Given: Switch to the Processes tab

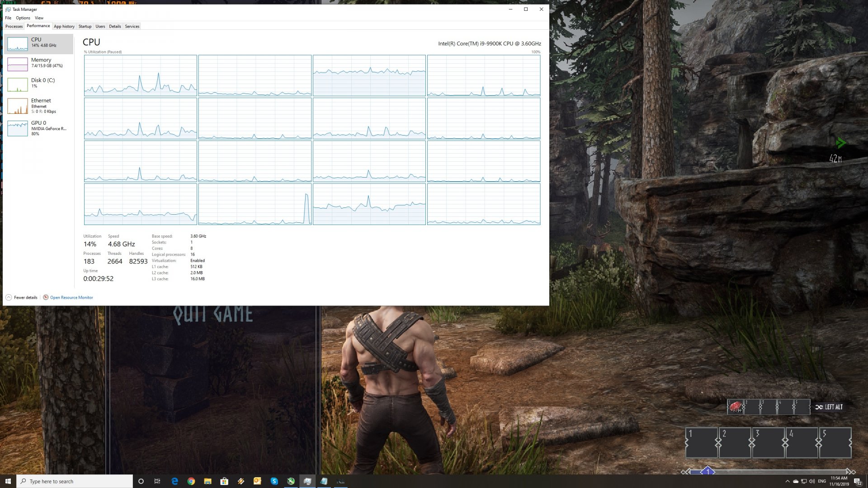Looking at the screenshot, I should (x=14, y=26).
